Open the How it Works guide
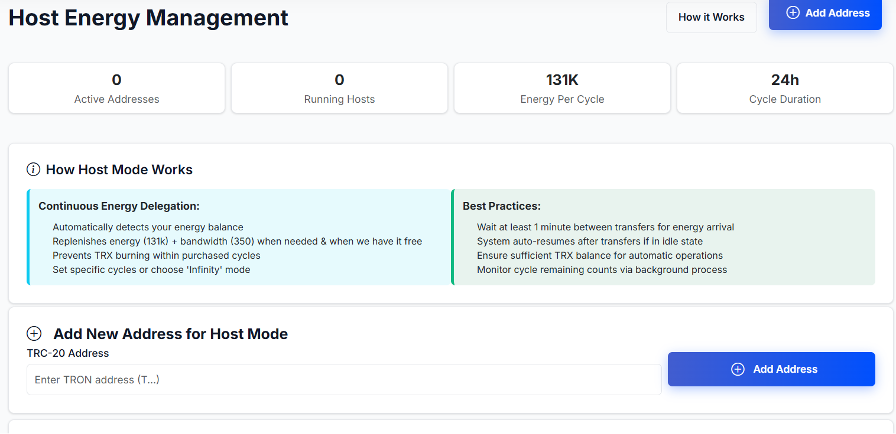Screen dimensions: 896x434 [711, 17]
